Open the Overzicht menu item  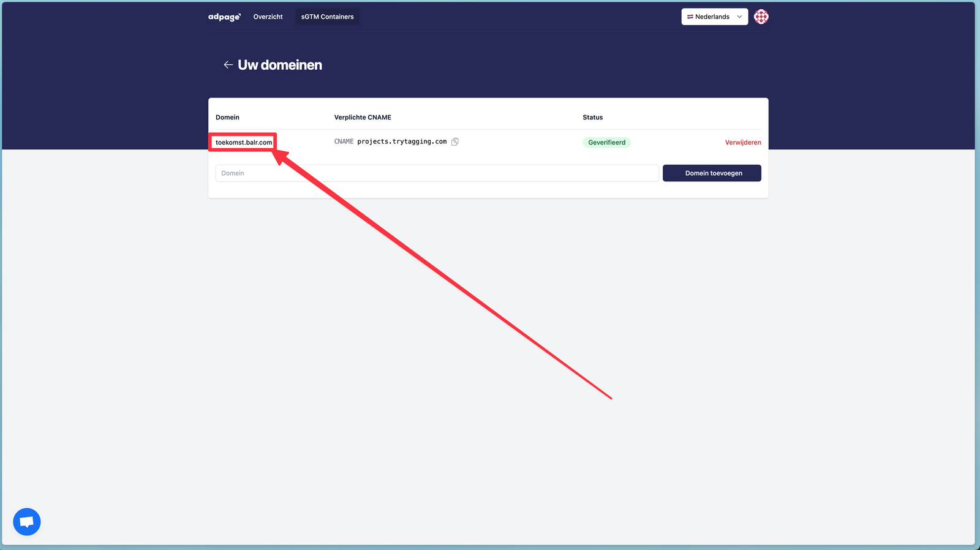(268, 17)
